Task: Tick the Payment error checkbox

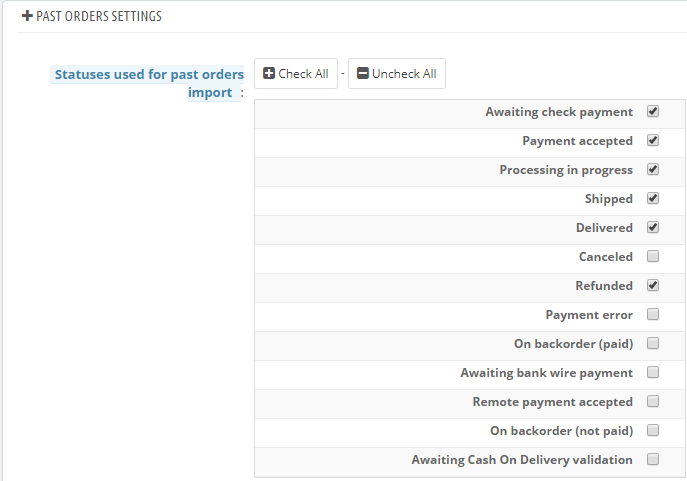Action: (653, 314)
